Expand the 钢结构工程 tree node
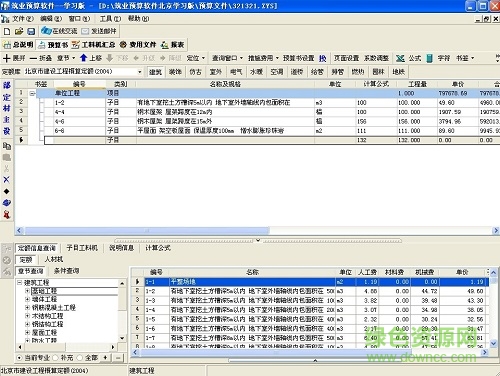This screenshot has height=376, width=500. pos(27,324)
